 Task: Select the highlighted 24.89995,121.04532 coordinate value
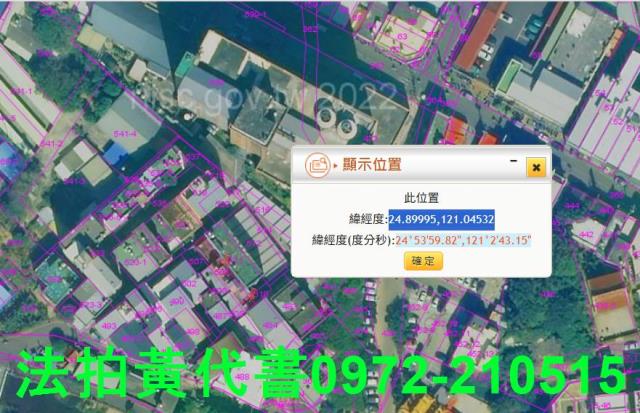click(443, 219)
